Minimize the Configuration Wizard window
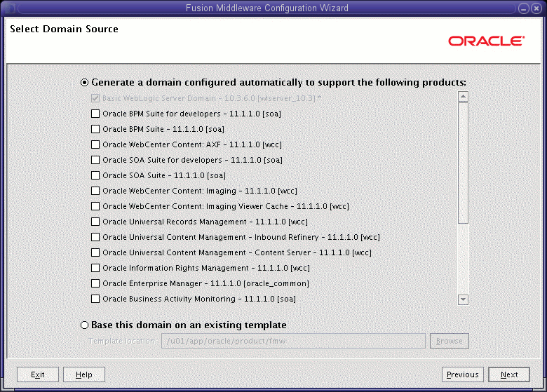This screenshot has width=547, height=392. click(x=524, y=8)
